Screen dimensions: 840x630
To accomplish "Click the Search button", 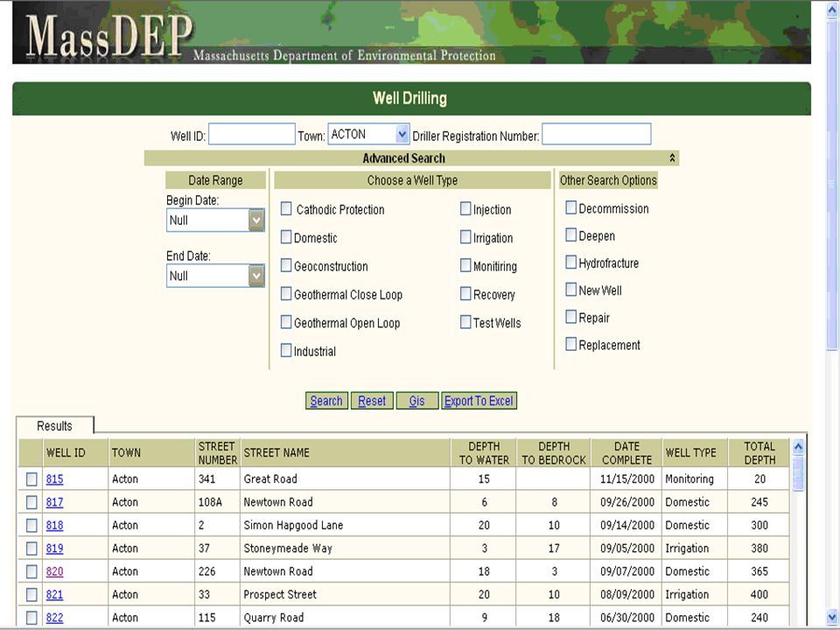I will [326, 401].
